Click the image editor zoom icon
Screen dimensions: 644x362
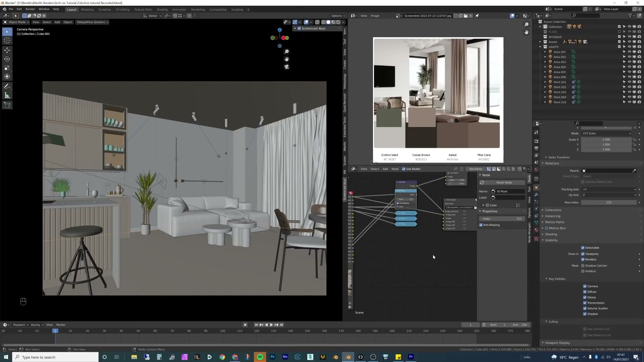tap(526, 24)
